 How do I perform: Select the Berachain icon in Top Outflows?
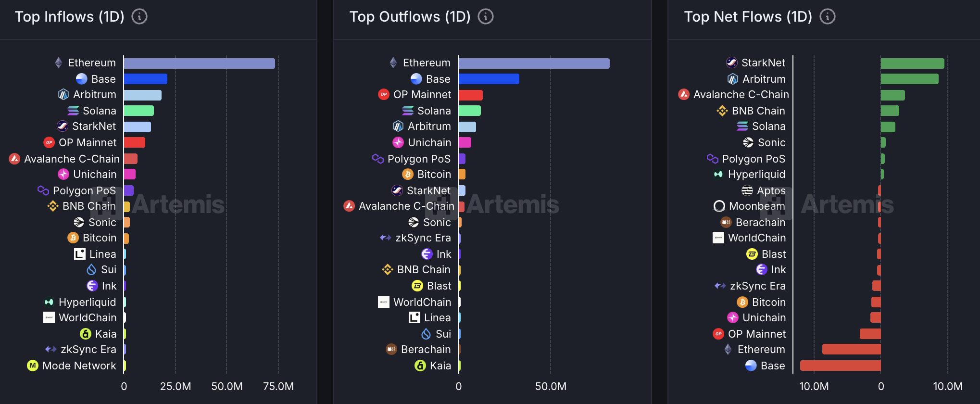tap(391, 349)
